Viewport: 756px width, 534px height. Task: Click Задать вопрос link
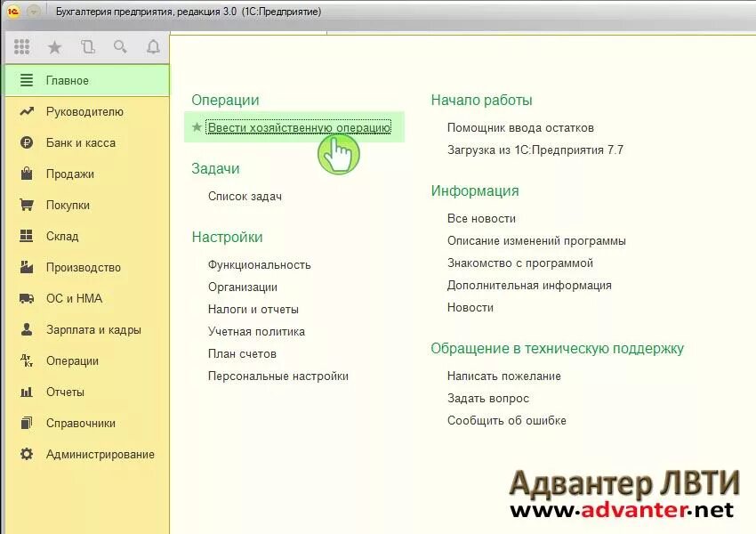(x=488, y=398)
